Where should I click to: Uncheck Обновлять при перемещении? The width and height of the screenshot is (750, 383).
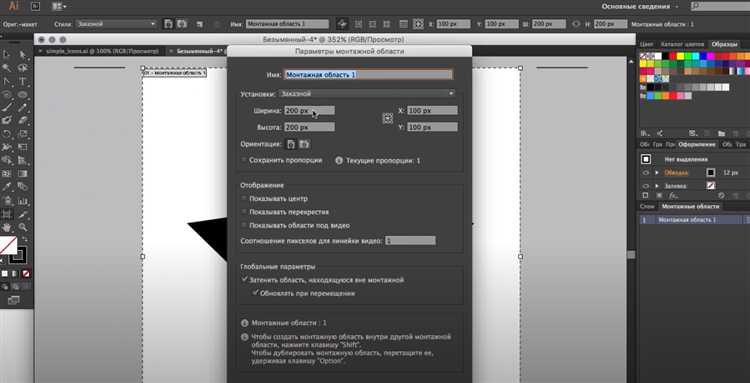(x=255, y=293)
